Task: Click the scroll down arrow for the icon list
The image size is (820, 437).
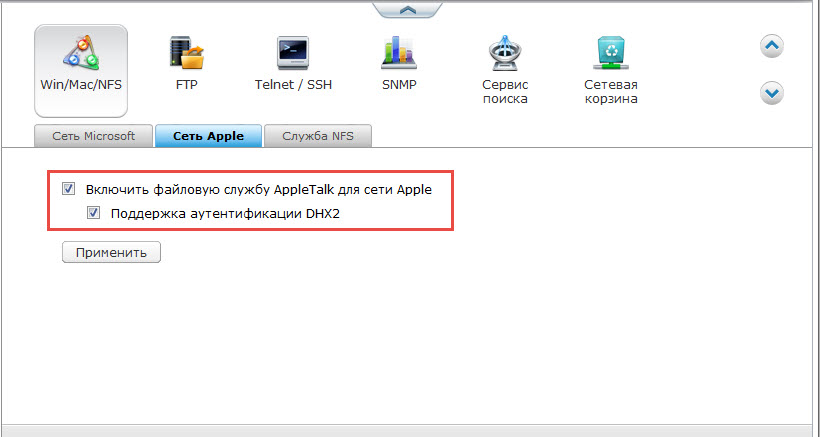Action: pyautogui.click(x=772, y=93)
